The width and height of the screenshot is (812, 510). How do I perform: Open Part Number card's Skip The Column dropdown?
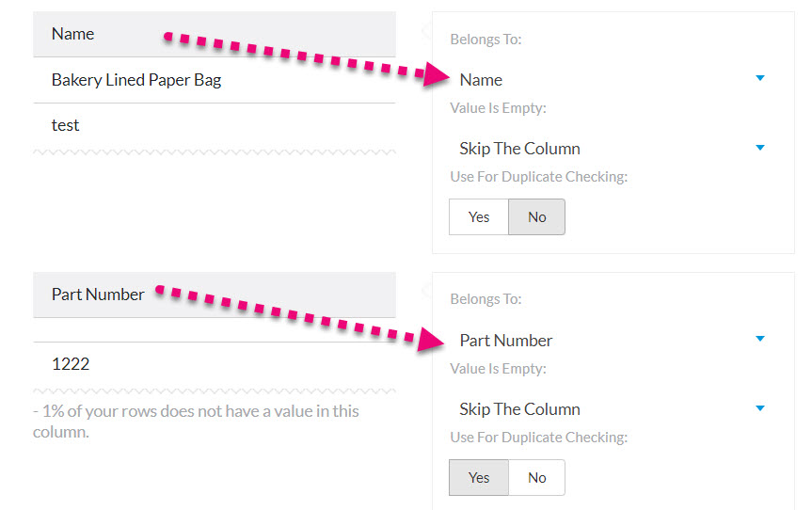click(x=613, y=409)
